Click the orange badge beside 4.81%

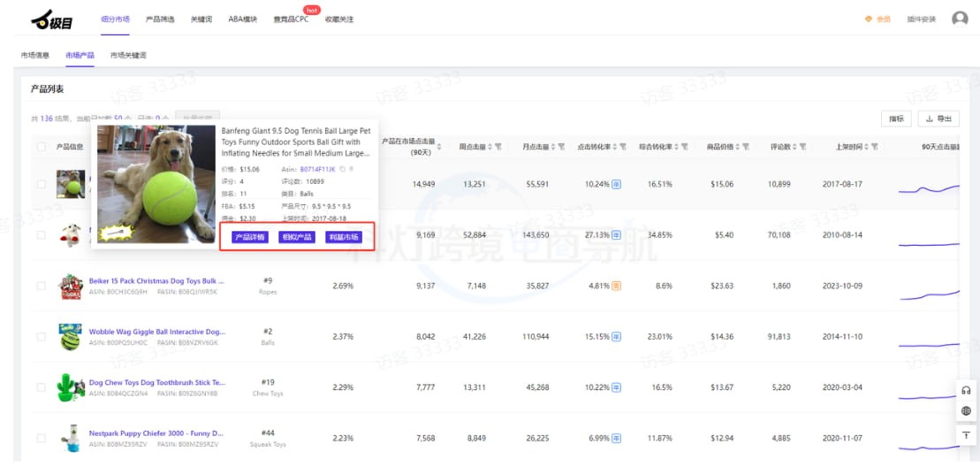point(616,286)
